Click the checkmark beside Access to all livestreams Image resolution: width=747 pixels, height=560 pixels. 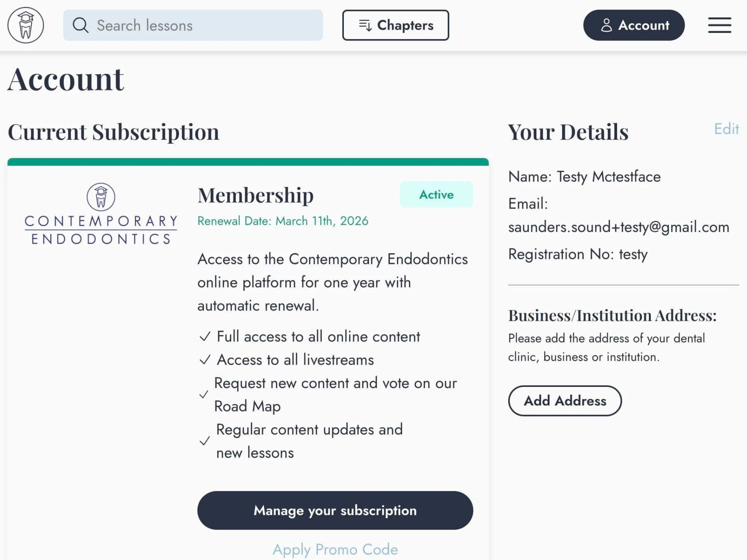coord(205,360)
